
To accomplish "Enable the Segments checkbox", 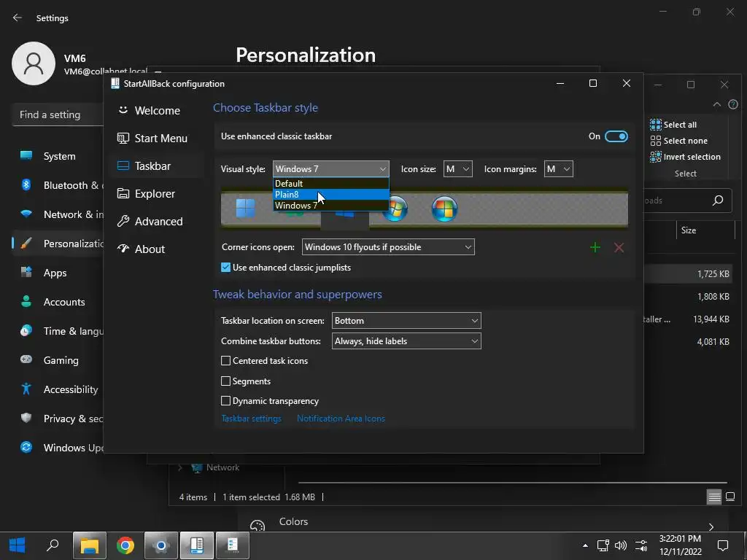I will pyautogui.click(x=226, y=381).
